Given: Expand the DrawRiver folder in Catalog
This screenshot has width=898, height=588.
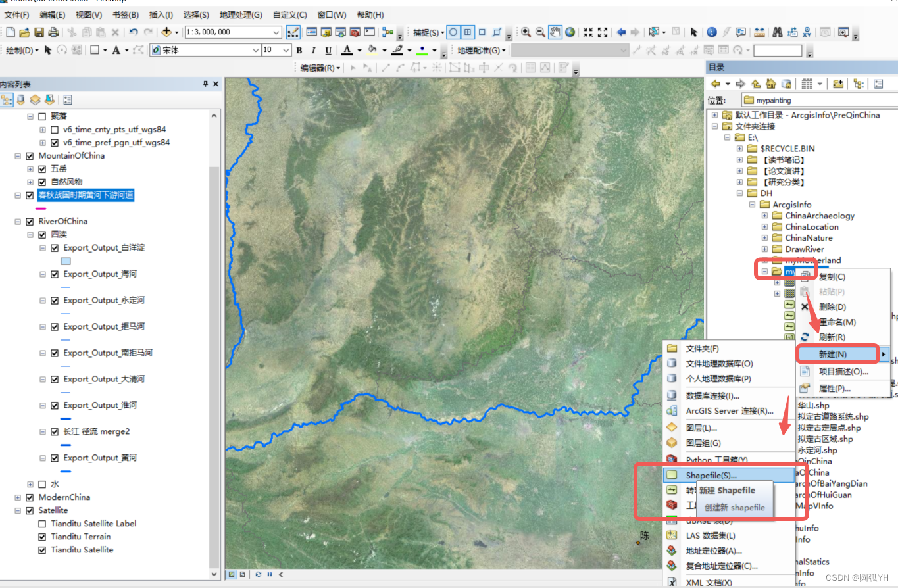Looking at the screenshot, I should pyautogui.click(x=764, y=249).
